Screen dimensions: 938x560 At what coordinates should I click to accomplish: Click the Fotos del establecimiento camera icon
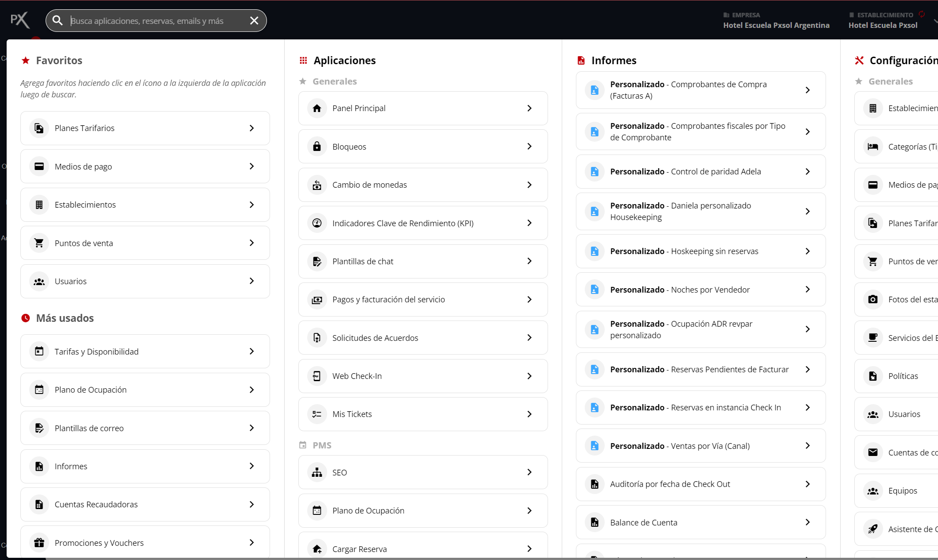(x=872, y=300)
